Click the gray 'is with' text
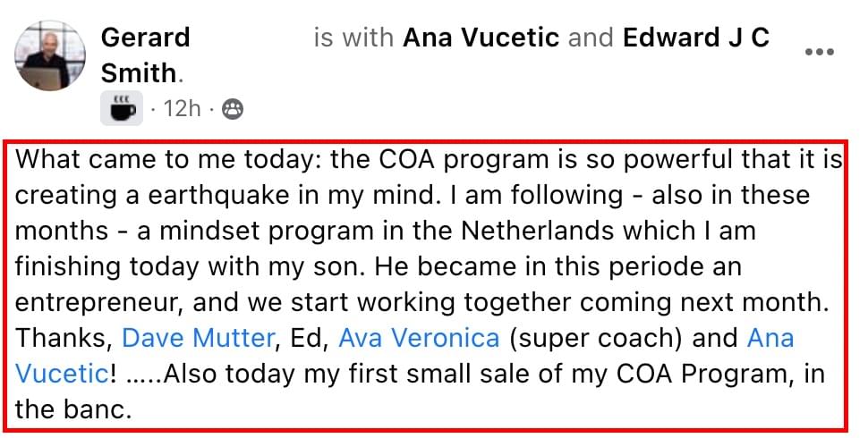868x438 pixels. coord(353,38)
